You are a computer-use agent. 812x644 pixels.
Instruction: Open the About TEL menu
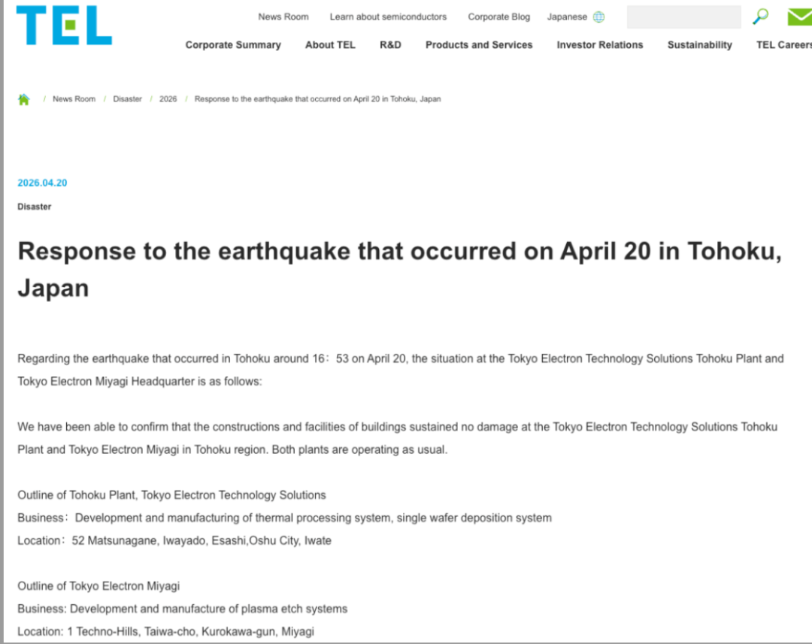(330, 45)
